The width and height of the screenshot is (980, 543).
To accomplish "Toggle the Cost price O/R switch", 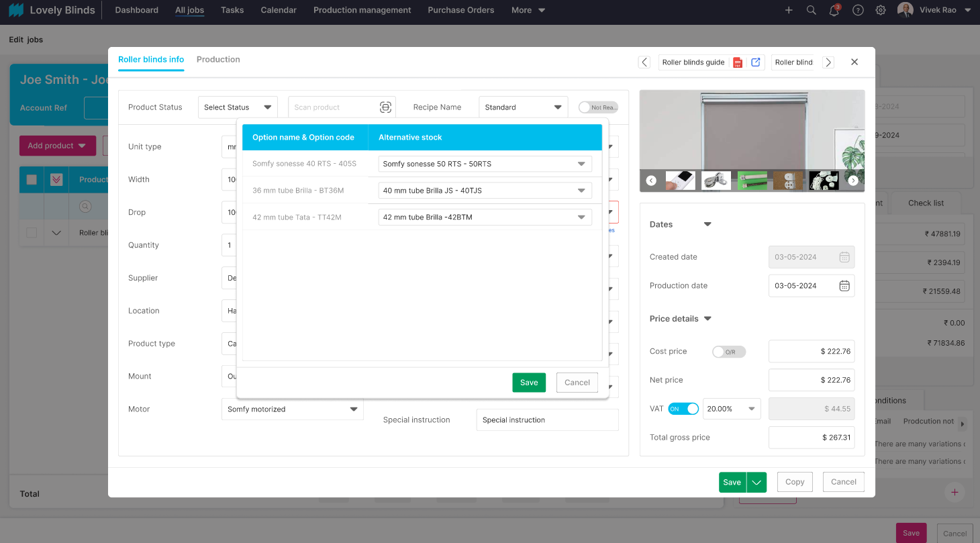I will coord(728,352).
